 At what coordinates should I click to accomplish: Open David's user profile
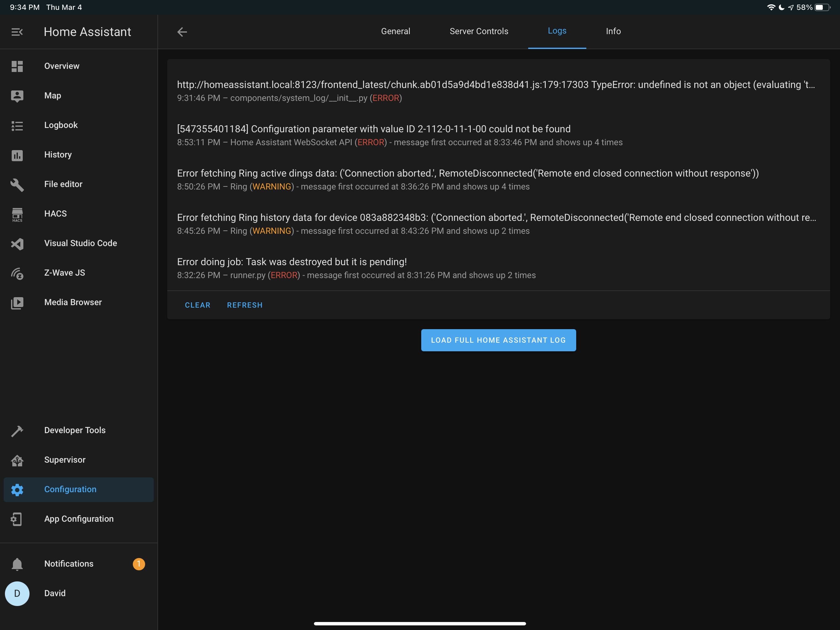click(x=55, y=593)
